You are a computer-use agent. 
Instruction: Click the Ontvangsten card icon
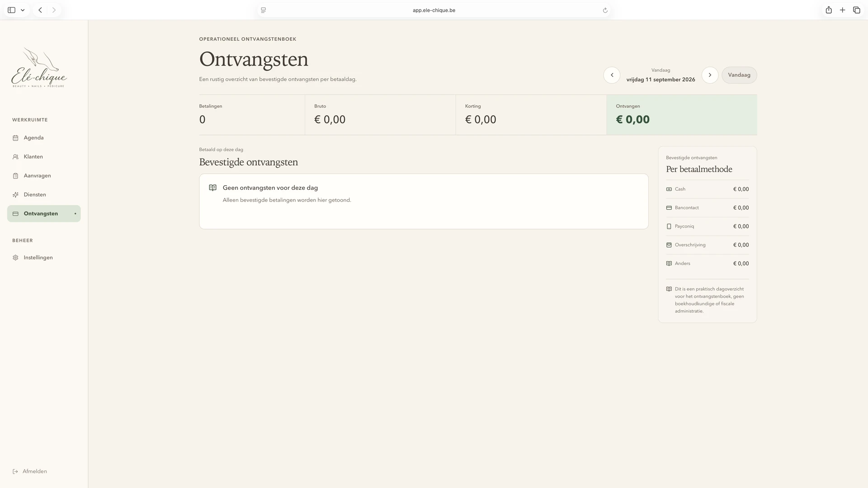[15, 214]
